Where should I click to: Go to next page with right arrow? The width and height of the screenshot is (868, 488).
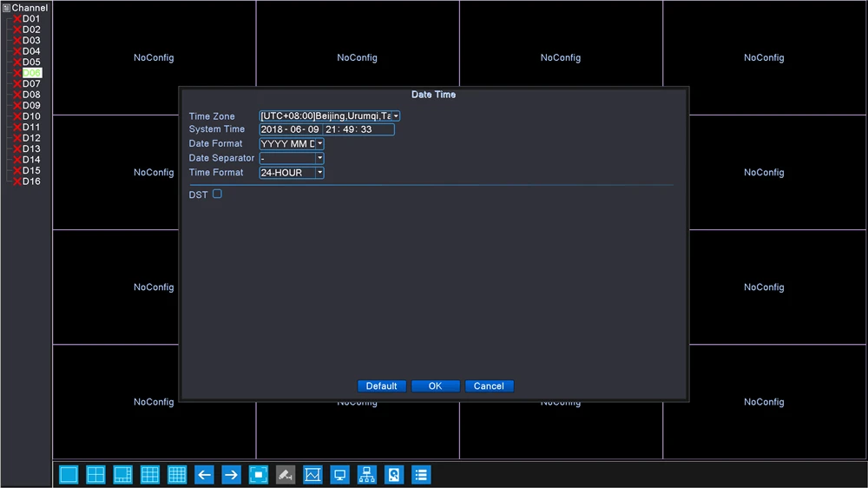(x=232, y=475)
